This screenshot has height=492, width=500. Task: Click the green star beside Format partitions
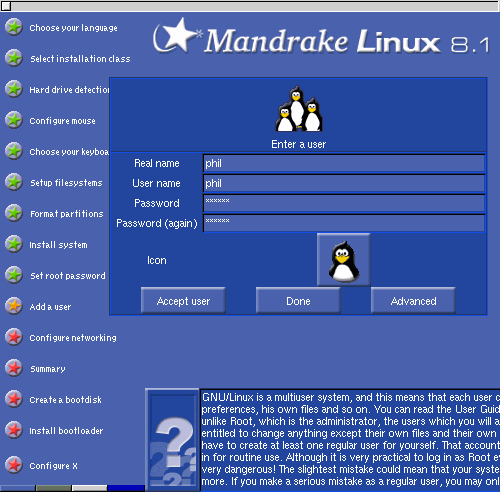(x=14, y=213)
